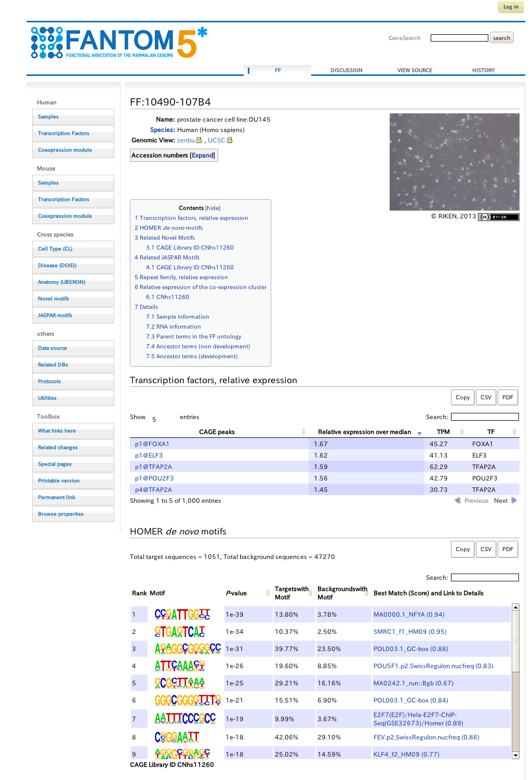The height and width of the screenshot is (780, 532).
Task: Open the DISCUSSION tab
Action: (x=347, y=70)
